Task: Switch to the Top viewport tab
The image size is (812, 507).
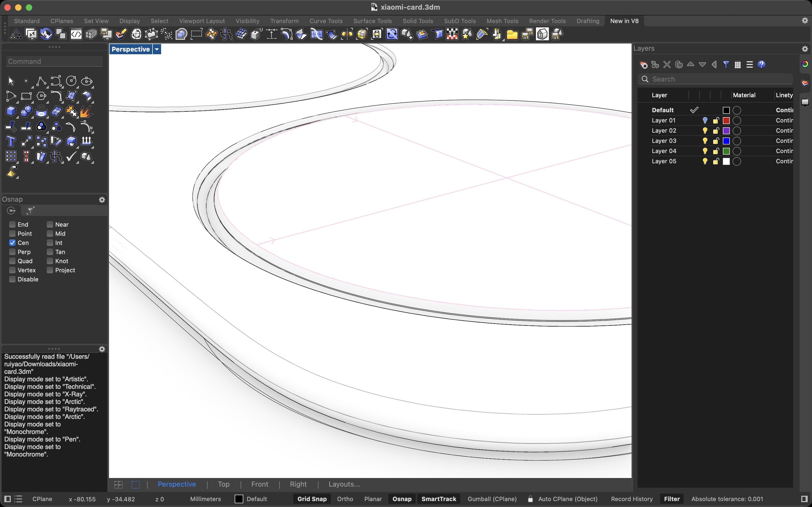Action: 223,484
